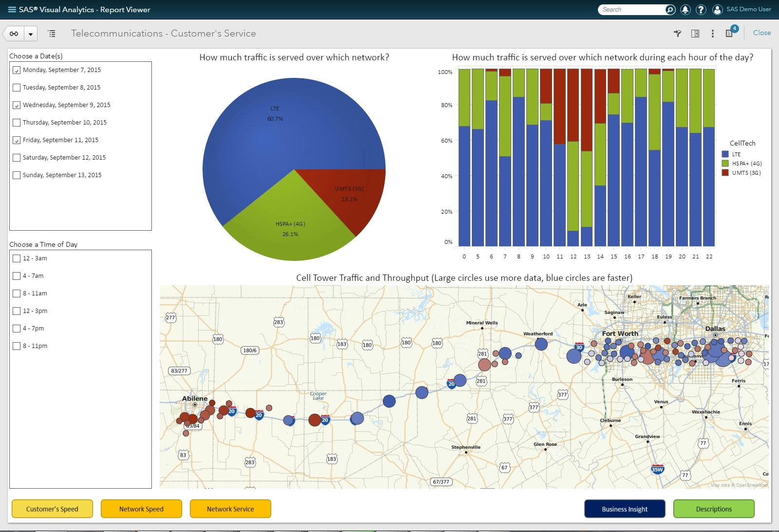Open the report contents list icon

pyautogui.click(x=52, y=34)
